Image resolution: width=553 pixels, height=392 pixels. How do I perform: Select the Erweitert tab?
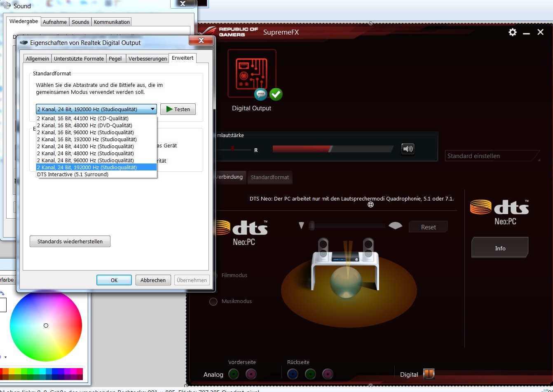point(183,58)
